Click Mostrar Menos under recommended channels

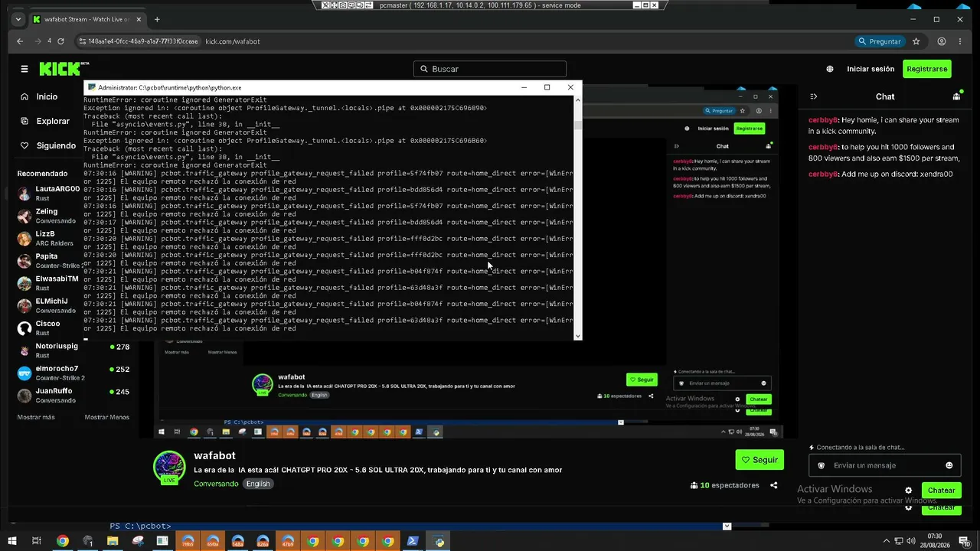tap(107, 417)
